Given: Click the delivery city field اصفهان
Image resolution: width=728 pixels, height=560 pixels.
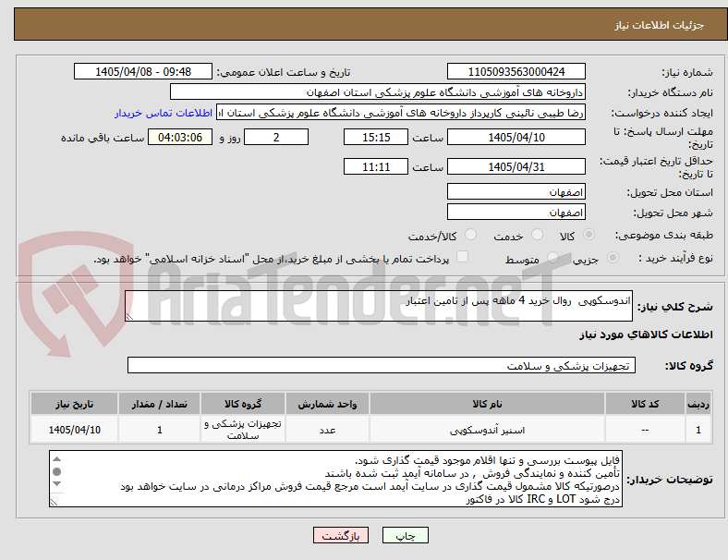Looking at the screenshot, I should (x=516, y=212).
